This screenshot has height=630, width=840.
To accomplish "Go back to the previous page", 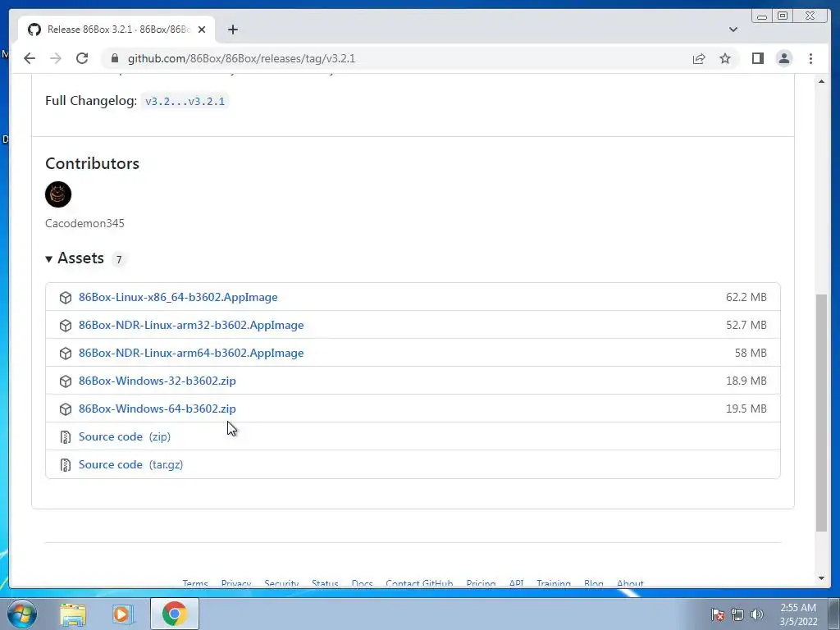I will [x=30, y=58].
